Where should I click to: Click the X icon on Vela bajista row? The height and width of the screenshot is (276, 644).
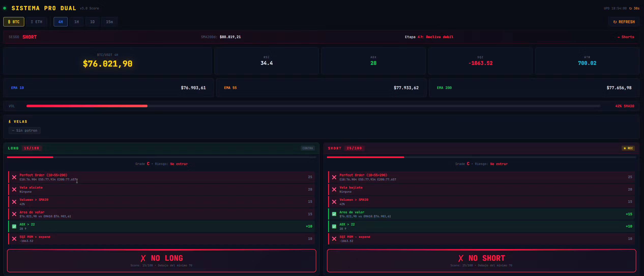(334, 189)
